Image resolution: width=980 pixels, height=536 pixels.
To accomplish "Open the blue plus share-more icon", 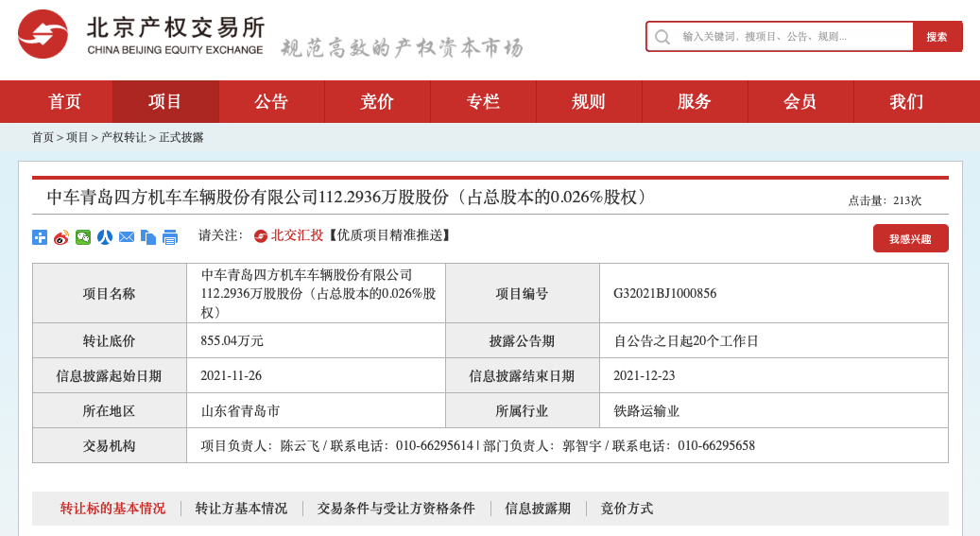I will 40,237.
